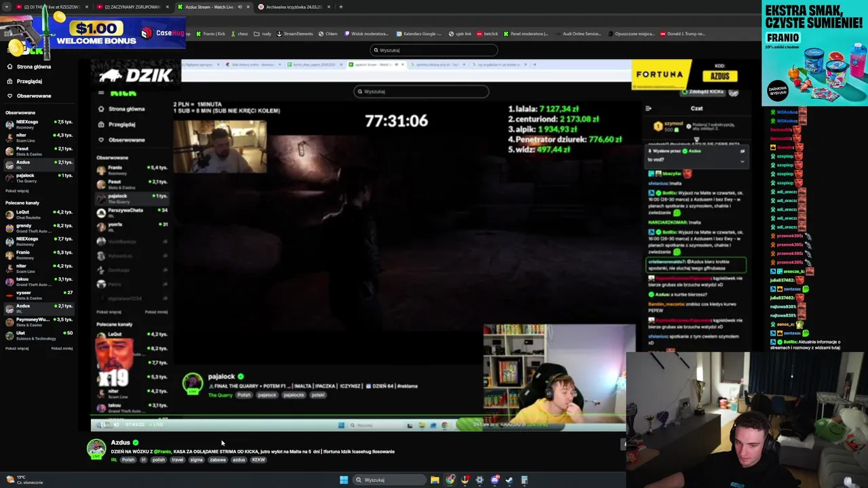The width and height of the screenshot is (868, 488).
Task: Click the @Franio mention in stream title
Action: tap(162, 451)
